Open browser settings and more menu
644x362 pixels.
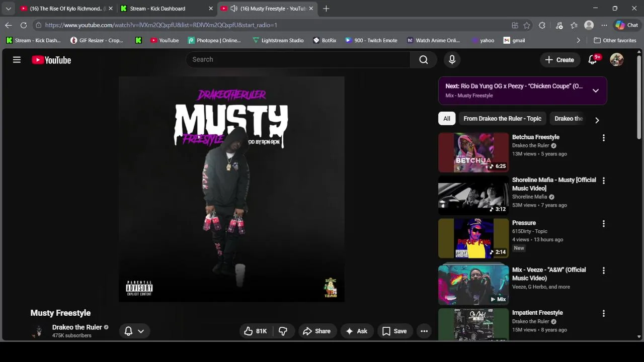tap(604, 25)
